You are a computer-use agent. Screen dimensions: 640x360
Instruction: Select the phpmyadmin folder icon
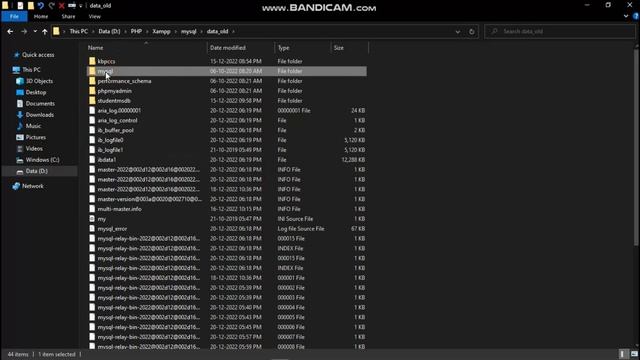tap(92, 91)
